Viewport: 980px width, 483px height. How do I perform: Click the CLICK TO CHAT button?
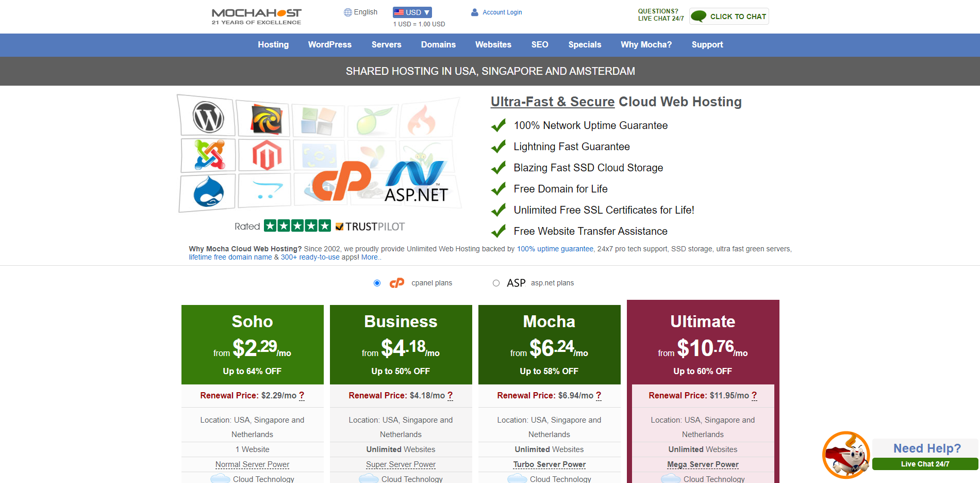pos(729,17)
